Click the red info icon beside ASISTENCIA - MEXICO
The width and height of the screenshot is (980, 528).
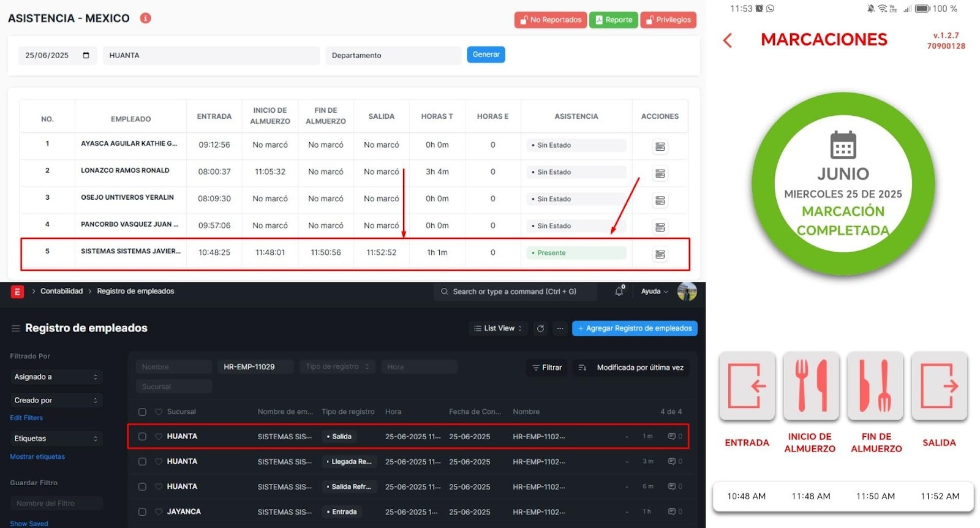(145, 18)
